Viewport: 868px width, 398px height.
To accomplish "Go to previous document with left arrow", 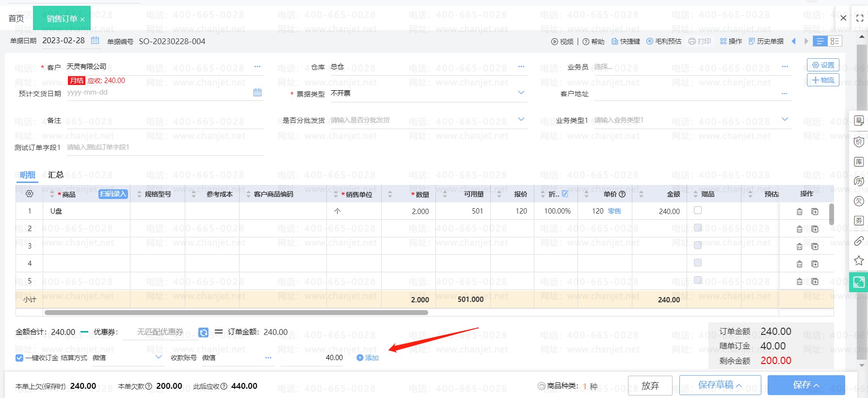I will (x=794, y=41).
